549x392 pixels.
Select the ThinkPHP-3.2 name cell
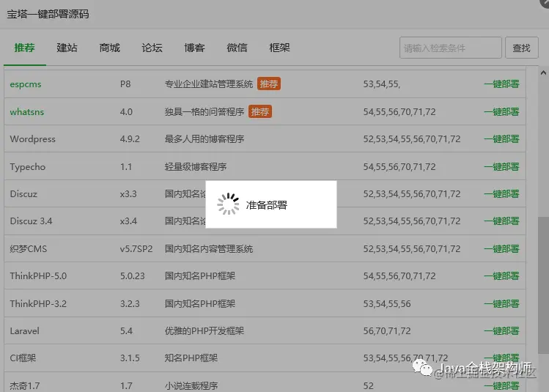pos(38,303)
